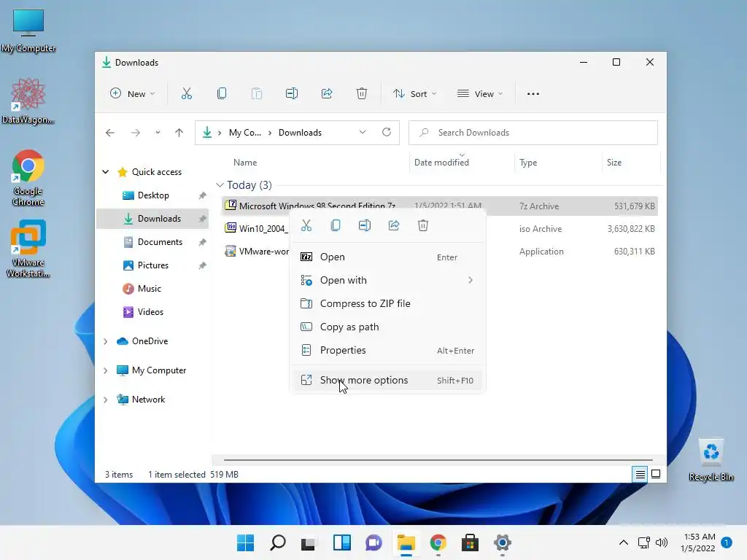Click the Rename icon in Explorer toolbar

[292, 94]
